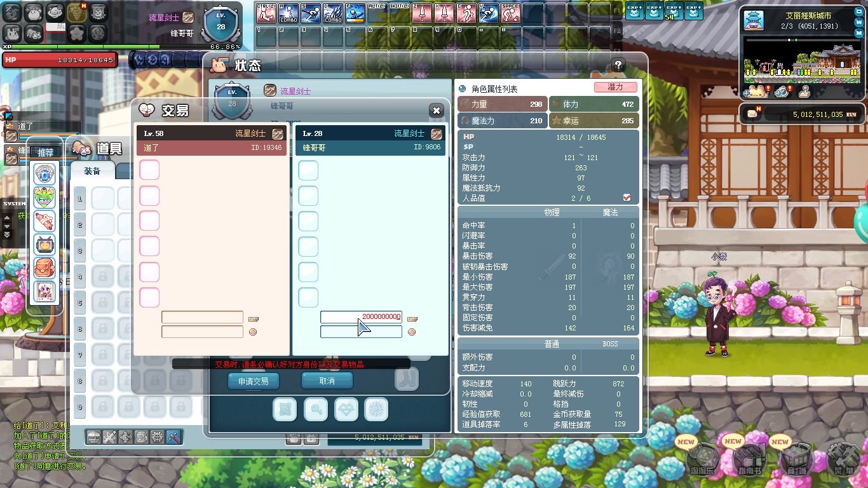
Task: Click the chest icon in inventory toolbar
Action: 94,437
